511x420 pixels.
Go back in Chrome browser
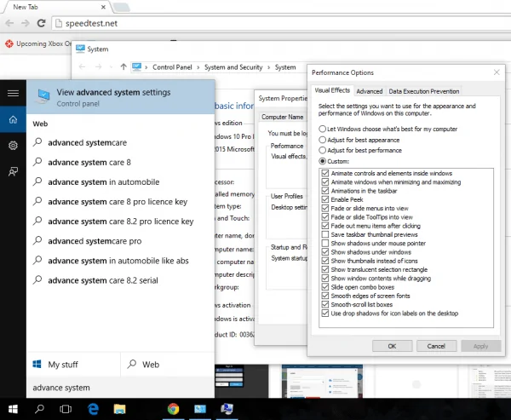tap(9, 23)
